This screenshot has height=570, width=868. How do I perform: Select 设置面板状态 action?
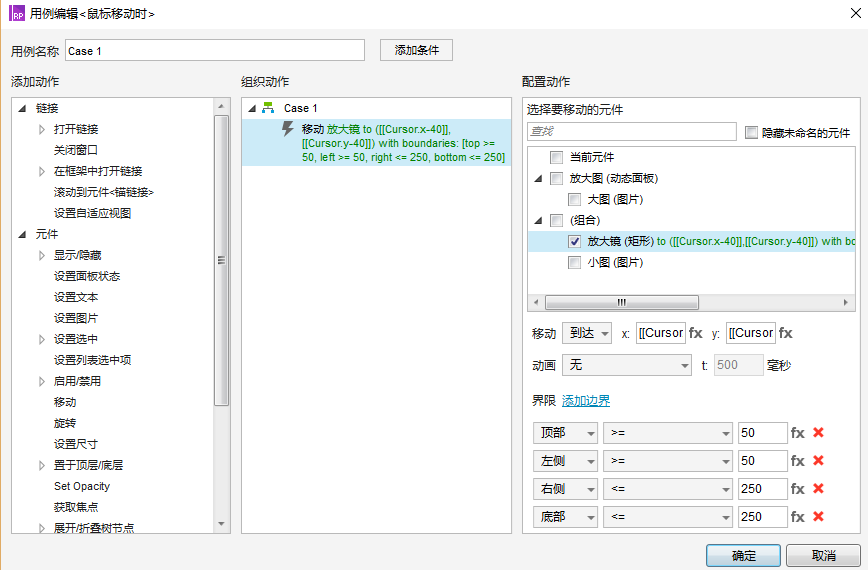coord(87,276)
